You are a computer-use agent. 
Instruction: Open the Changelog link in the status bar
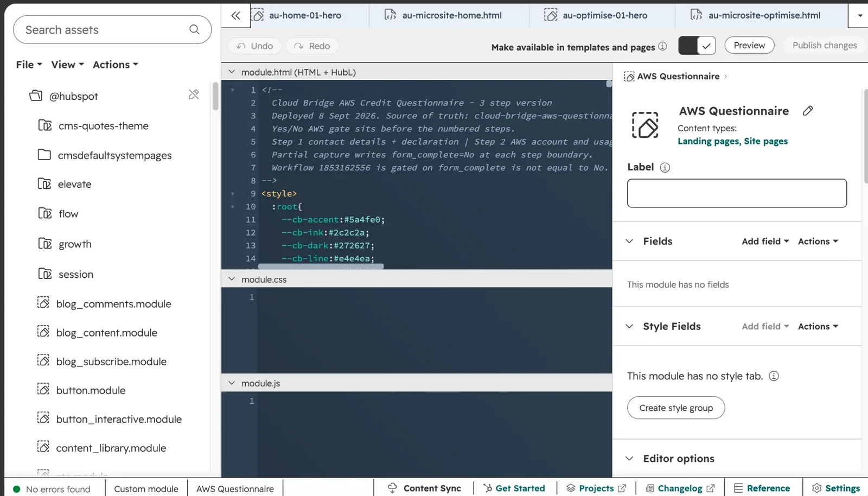pyautogui.click(x=680, y=488)
